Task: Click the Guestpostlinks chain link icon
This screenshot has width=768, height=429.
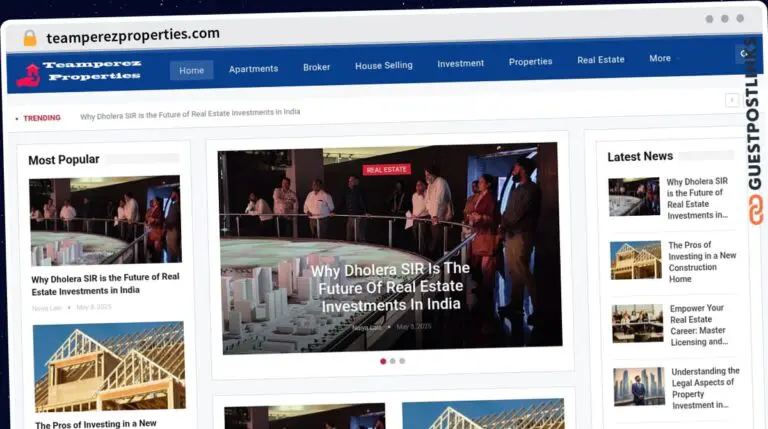Action: (x=756, y=210)
